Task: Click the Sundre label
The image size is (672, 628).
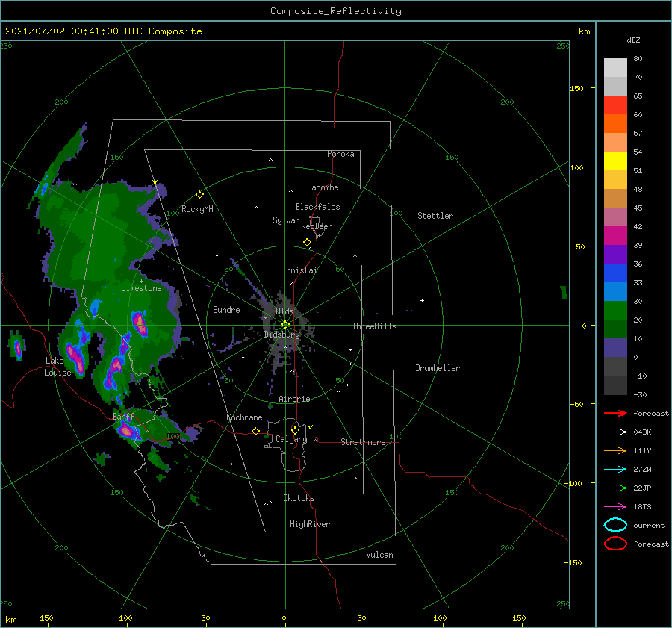Action: (226, 310)
